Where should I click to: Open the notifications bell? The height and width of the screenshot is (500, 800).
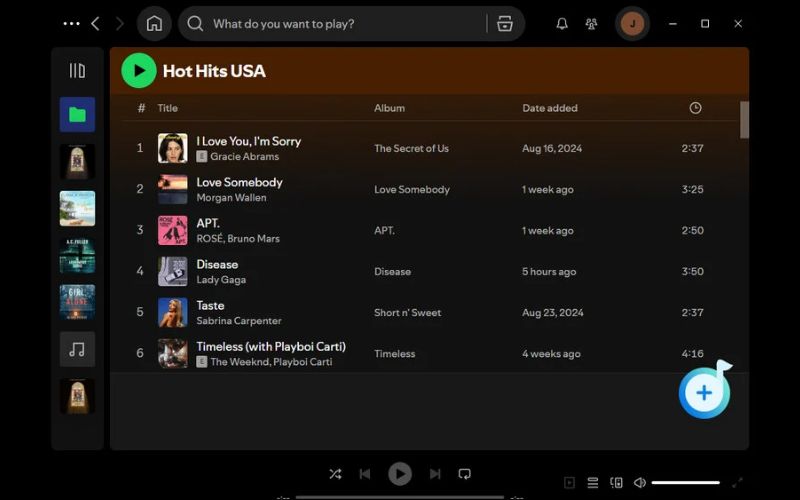pos(562,24)
